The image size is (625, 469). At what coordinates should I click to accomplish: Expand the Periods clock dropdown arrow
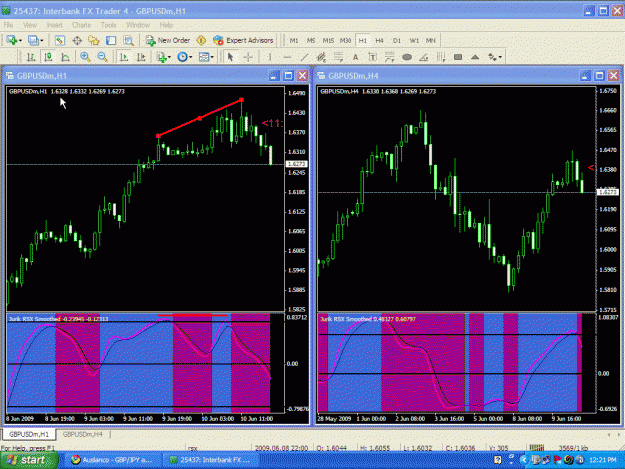[x=191, y=57]
